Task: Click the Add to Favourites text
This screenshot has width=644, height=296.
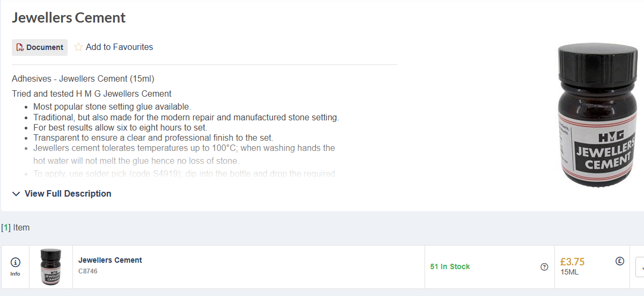Action: pyautogui.click(x=119, y=47)
